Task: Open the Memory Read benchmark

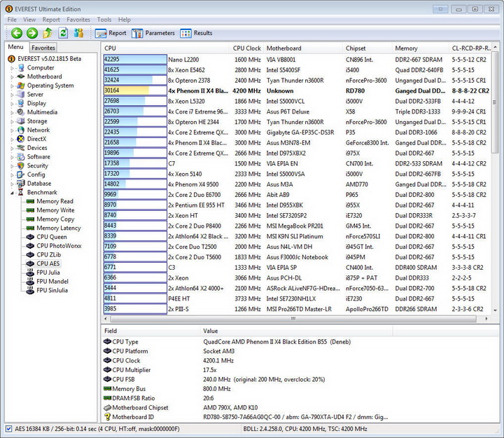Action: (55, 201)
